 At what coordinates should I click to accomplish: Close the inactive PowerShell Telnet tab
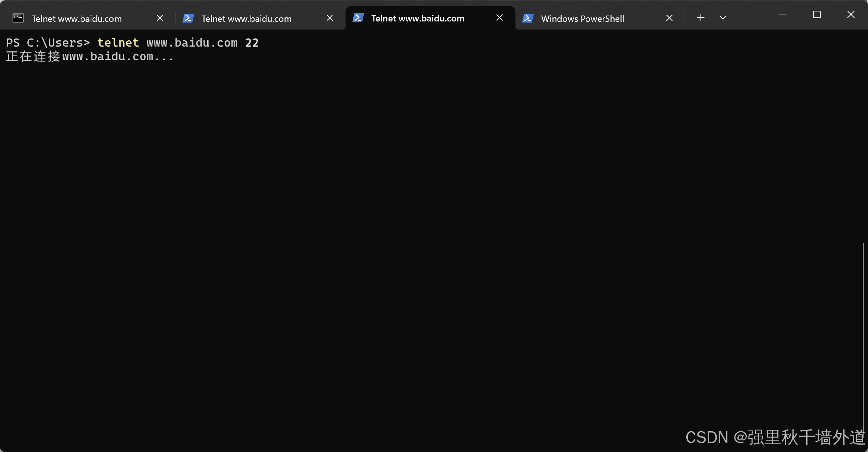pyautogui.click(x=330, y=18)
